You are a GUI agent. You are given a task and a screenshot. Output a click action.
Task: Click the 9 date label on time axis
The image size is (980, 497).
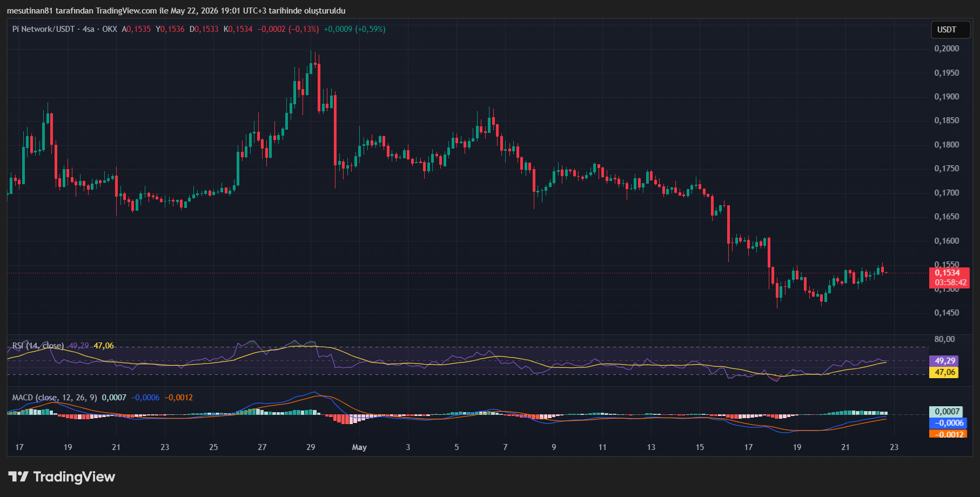coord(554,447)
